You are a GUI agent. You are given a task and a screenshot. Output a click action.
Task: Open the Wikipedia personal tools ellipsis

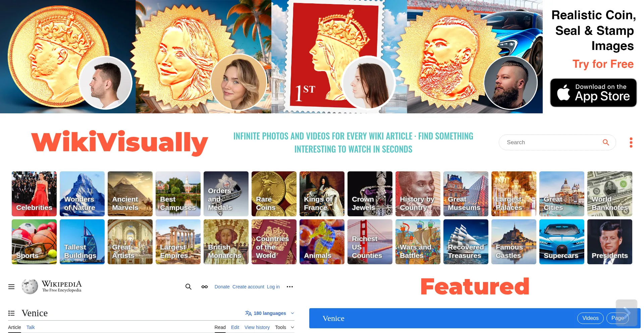(290, 287)
